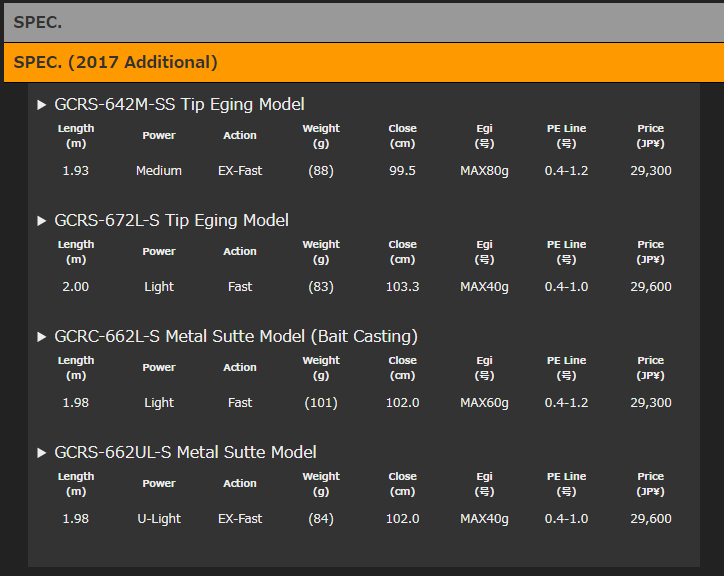
Task: Click weight value (88)
Action: [x=321, y=171]
